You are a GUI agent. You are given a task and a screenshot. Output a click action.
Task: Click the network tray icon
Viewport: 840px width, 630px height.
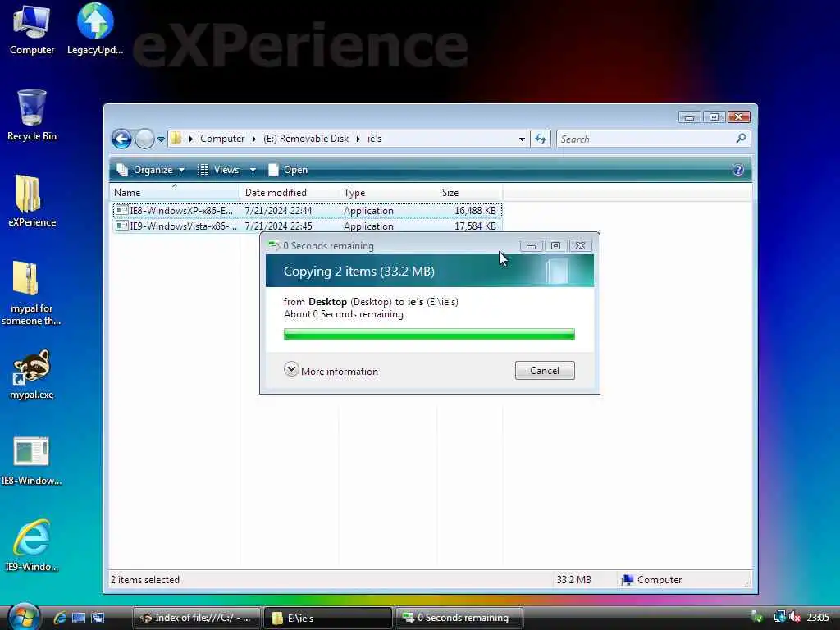[x=779, y=617]
